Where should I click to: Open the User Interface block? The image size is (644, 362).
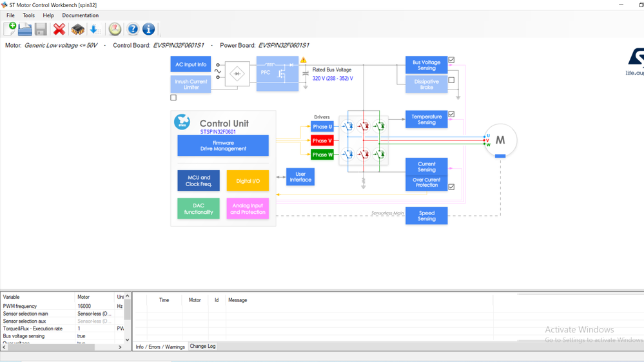300,177
